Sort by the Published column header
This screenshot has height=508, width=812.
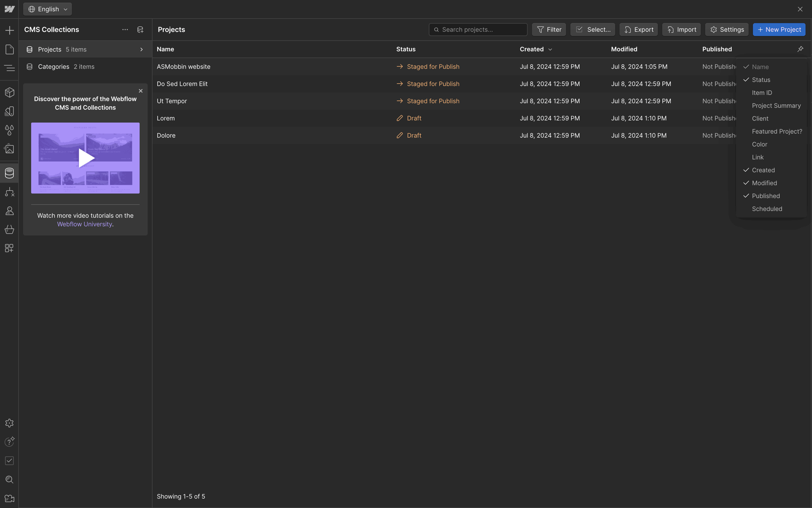(717, 49)
